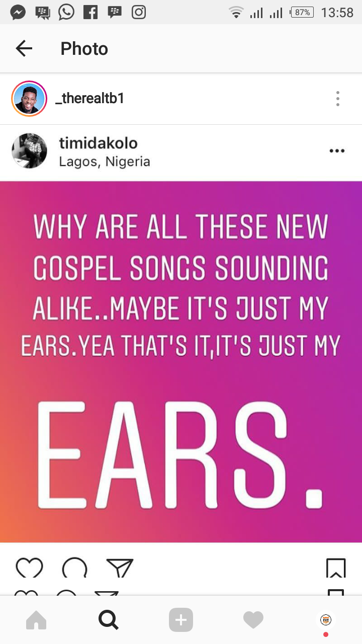
Task: Open Activity heart tab in bottom bar
Action: tap(253, 620)
